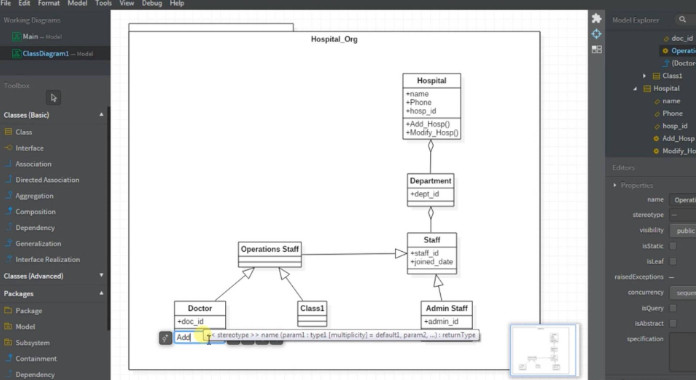
Task: Open the Debug menu
Action: click(x=152, y=3)
